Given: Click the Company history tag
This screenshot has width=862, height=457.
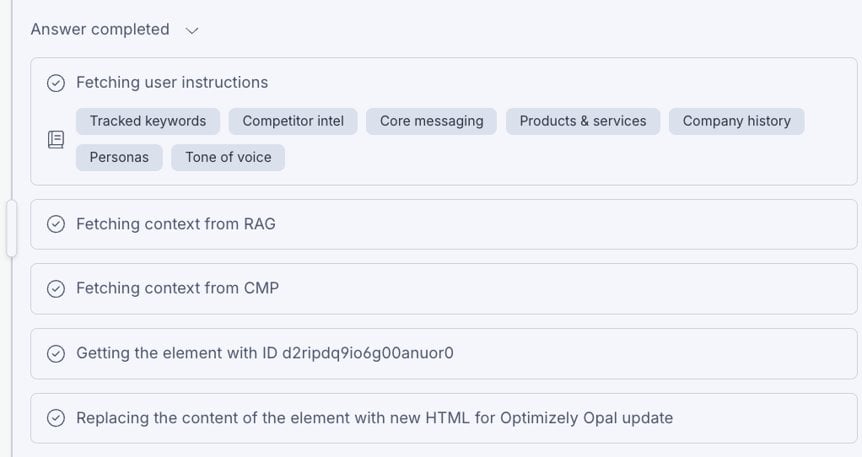Looking at the screenshot, I should point(736,121).
